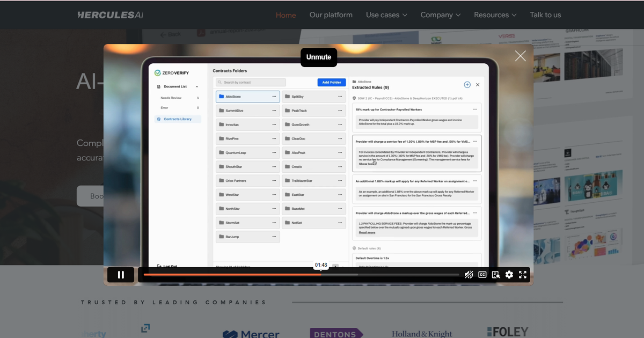Open Creatix folder in video

(314, 167)
